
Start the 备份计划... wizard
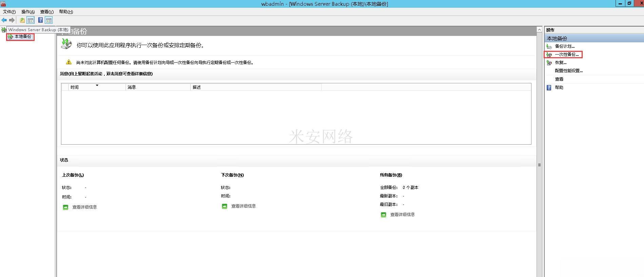(x=565, y=46)
